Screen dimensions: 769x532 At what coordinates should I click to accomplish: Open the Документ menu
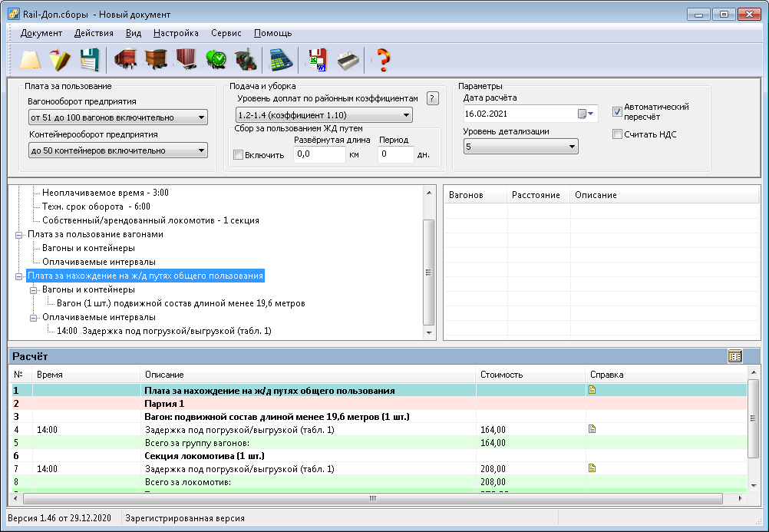[x=41, y=33]
